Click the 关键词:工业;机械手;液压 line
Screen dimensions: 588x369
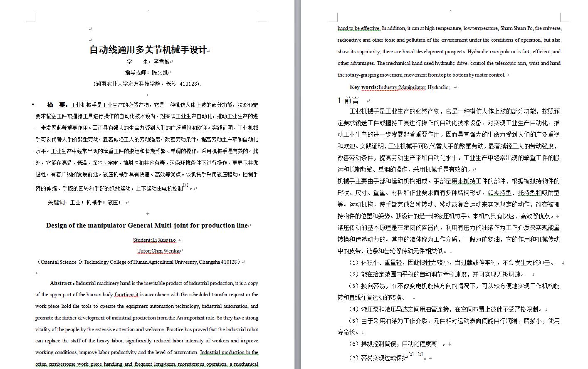point(84,202)
